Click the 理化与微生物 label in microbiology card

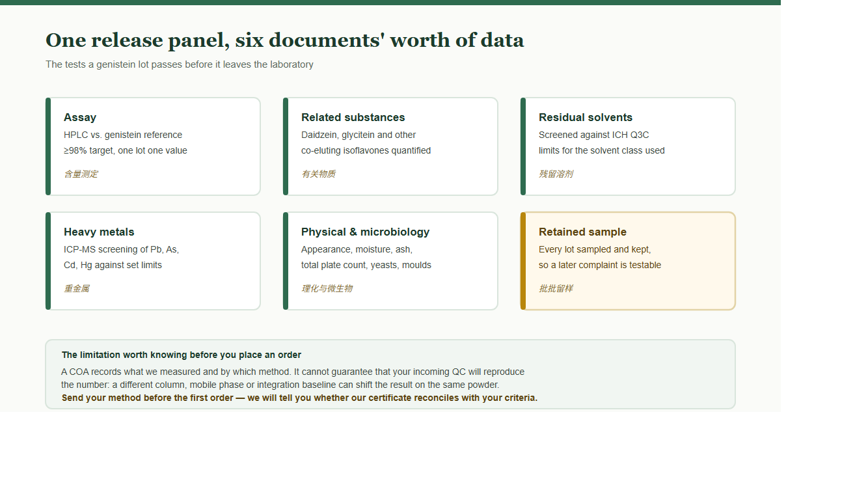[x=327, y=288]
